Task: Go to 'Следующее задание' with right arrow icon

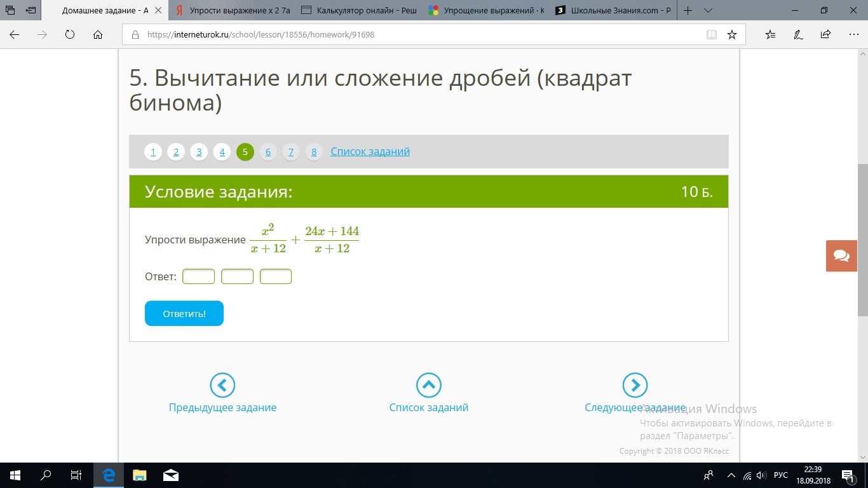Action: [635, 385]
